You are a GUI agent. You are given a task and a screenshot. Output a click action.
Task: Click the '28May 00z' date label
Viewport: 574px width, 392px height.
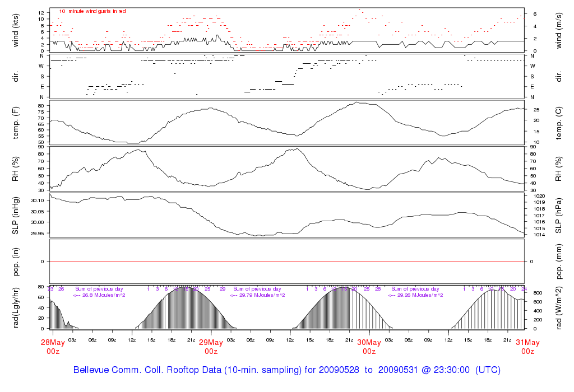[53, 347]
